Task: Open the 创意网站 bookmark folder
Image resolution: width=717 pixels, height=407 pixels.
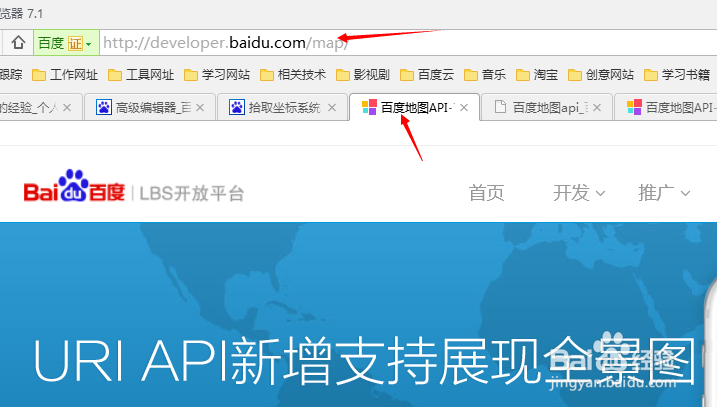Action: click(x=601, y=75)
